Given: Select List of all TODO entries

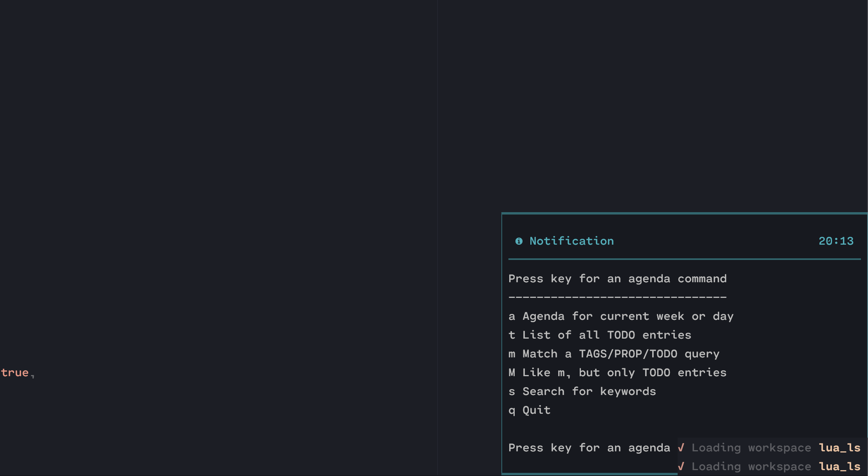Looking at the screenshot, I should pyautogui.click(x=600, y=335).
